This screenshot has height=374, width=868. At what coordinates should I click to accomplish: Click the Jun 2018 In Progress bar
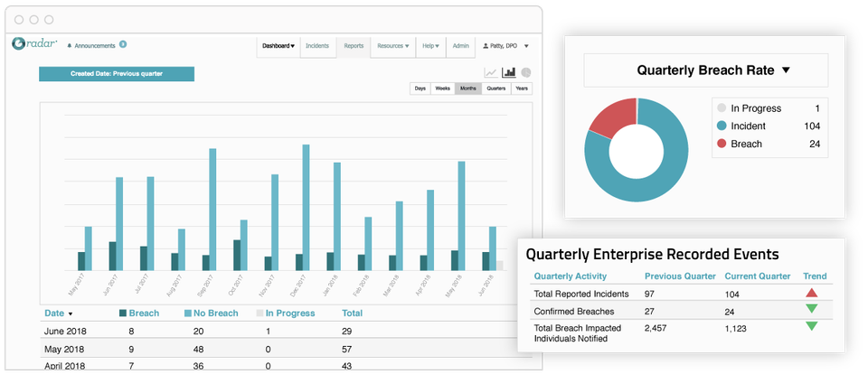point(500,266)
